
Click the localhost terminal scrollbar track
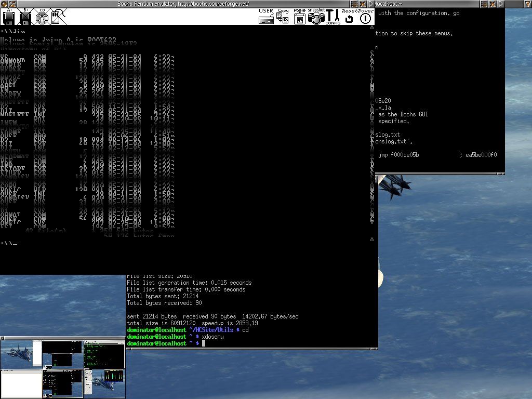pos(371,156)
